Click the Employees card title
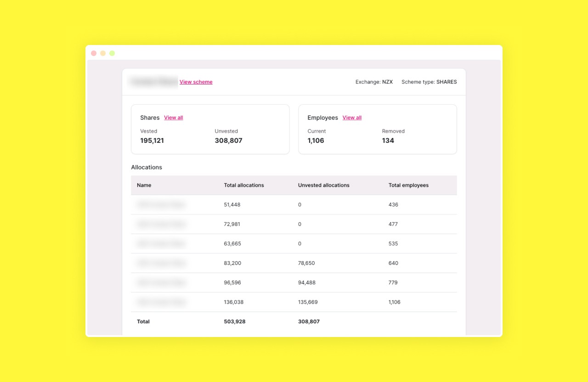The width and height of the screenshot is (588, 382). click(x=322, y=118)
